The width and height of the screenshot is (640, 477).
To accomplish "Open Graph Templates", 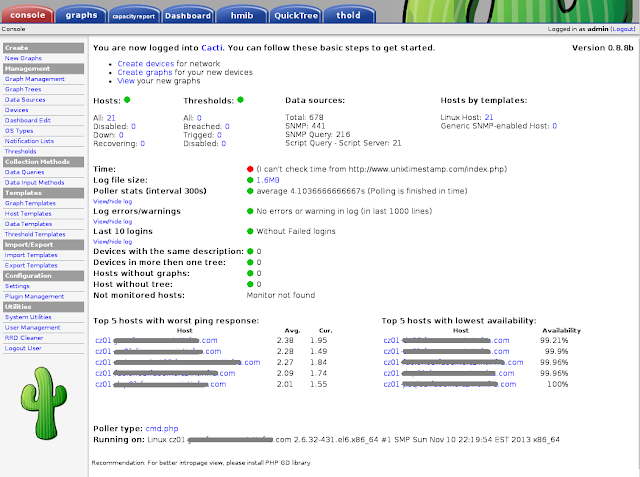I will pos(30,203).
